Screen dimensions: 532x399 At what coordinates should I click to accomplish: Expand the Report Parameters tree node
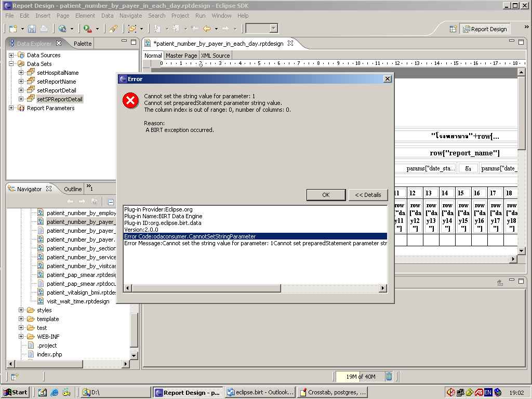[x=11, y=108]
